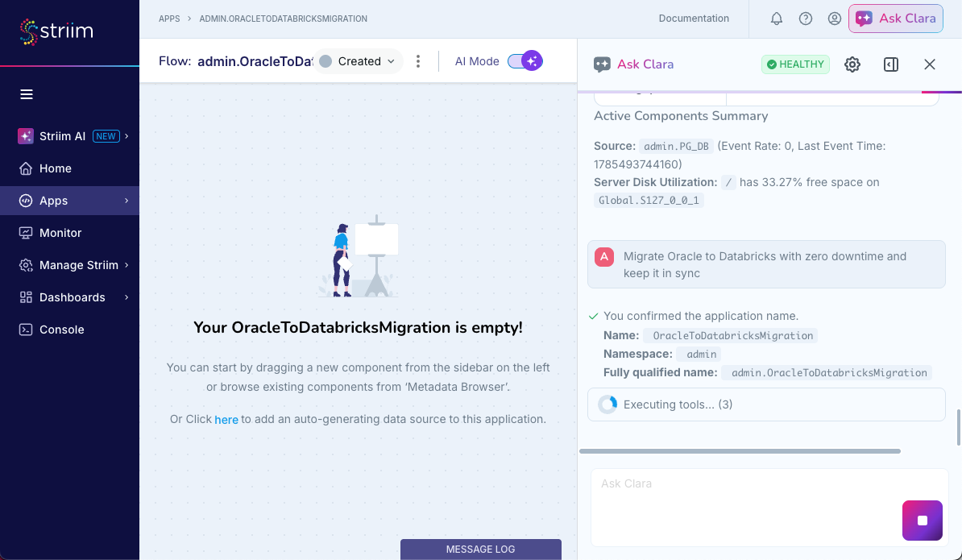Click the chat vertical scrollbar thumb
Viewport: 962px width, 560px height.
point(959,428)
